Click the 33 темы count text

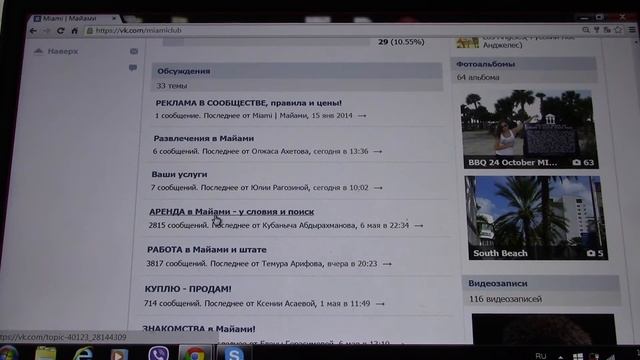(x=172, y=86)
